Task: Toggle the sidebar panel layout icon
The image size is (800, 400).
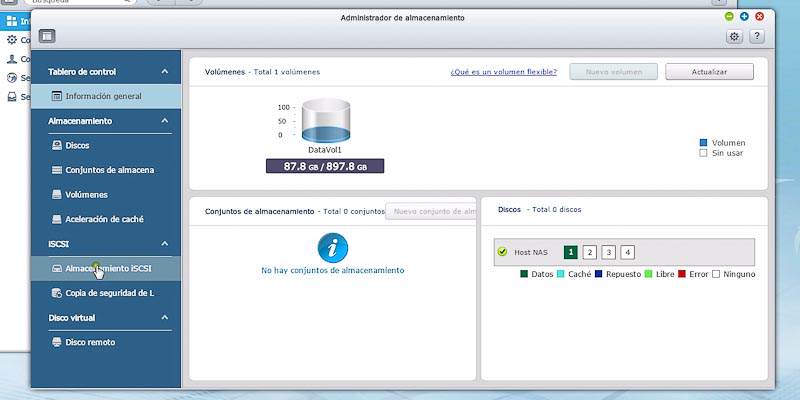Action: pos(47,36)
